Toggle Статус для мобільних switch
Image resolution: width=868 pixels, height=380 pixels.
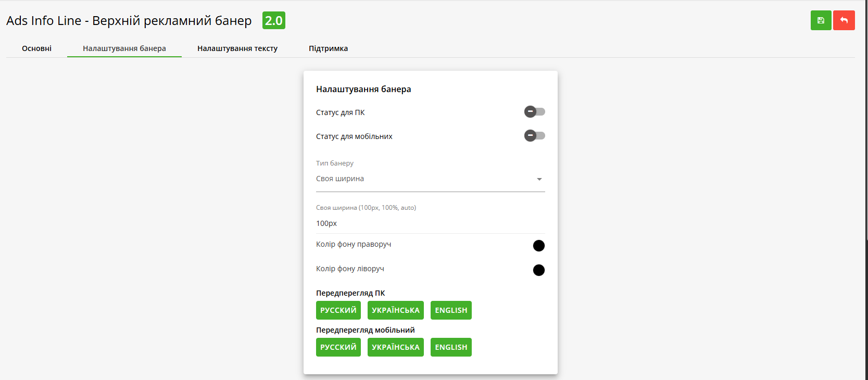(534, 136)
